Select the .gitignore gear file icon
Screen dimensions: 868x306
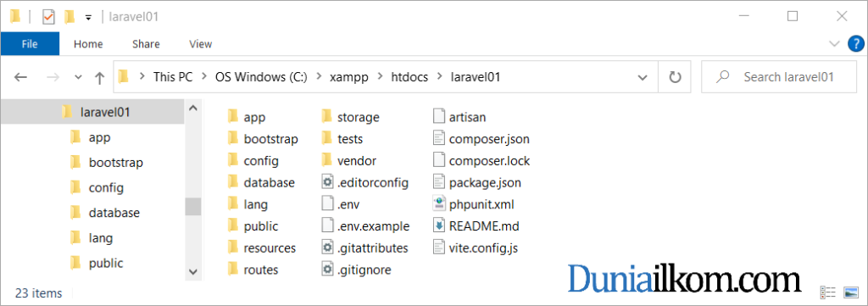(x=328, y=270)
